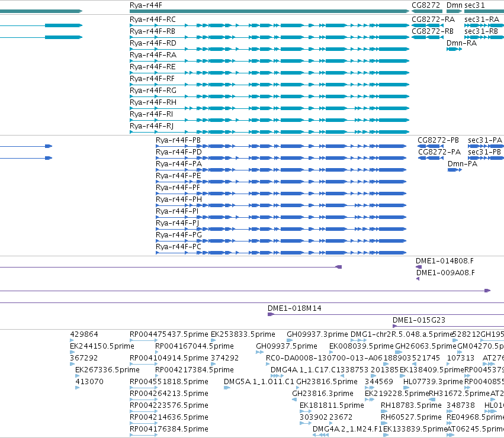Viewport: 504px width, 438px height.
Task: Select EST RP004217384.5prime label
Action: pyautogui.click(x=194, y=370)
